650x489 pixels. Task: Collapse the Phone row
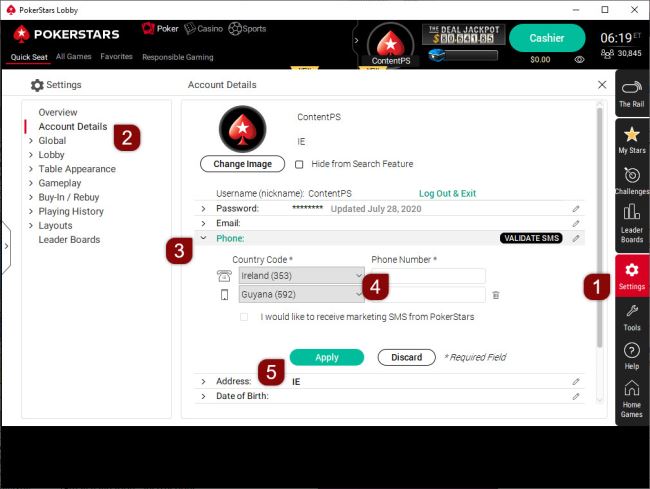[203, 238]
